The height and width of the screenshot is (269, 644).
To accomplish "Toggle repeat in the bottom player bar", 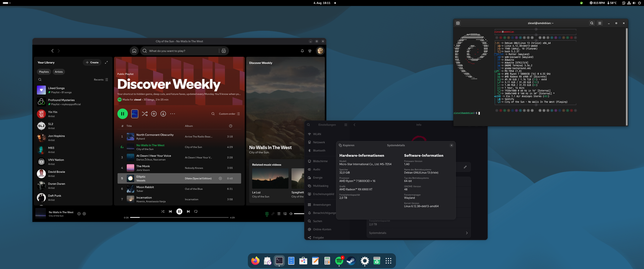I will [196, 211].
